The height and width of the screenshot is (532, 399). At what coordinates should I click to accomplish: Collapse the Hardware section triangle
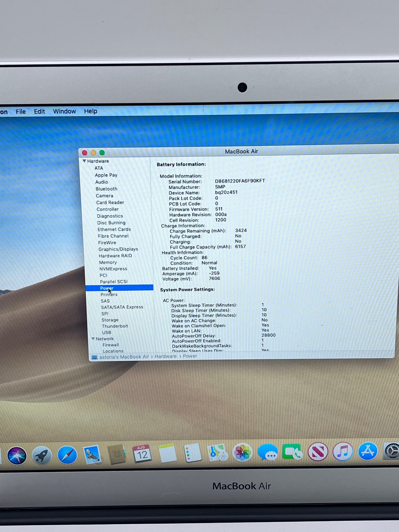[x=84, y=161]
